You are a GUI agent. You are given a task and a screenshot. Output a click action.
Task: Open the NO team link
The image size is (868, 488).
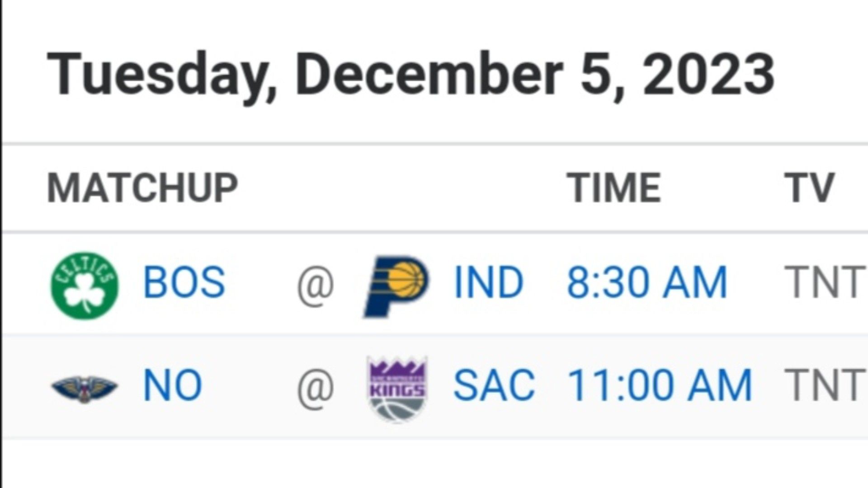173,385
